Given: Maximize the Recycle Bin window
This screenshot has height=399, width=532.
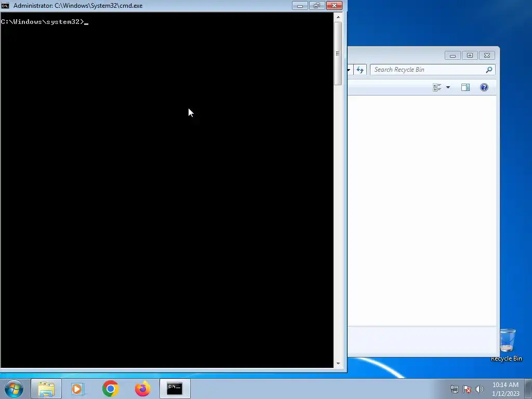Looking at the screenshot, I should pyautogui.click(x=470, y=56).
